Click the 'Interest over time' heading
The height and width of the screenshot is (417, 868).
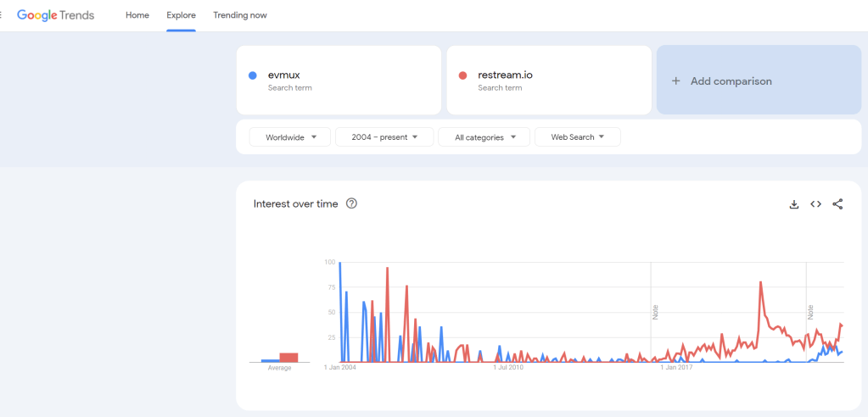coord(295,203)
